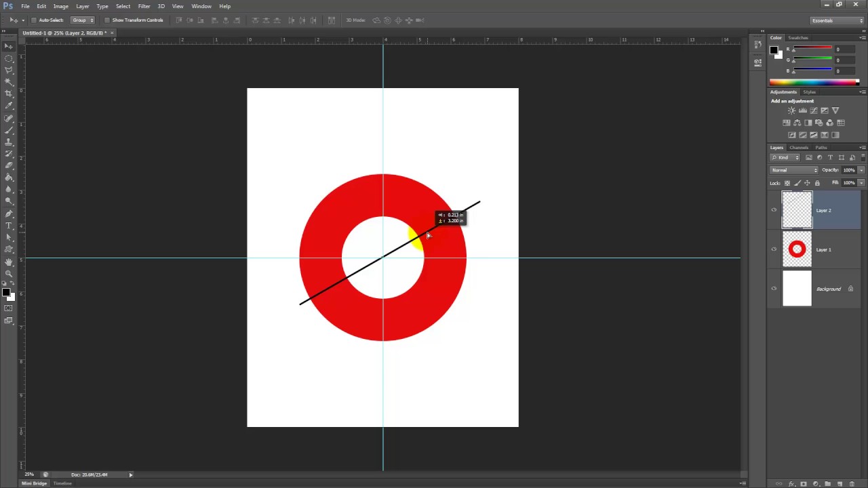Image resolution: width=868 pixels, height=488 pixels.
Task: Hide the Background layer eye icon
Action: tap(774, 289)
